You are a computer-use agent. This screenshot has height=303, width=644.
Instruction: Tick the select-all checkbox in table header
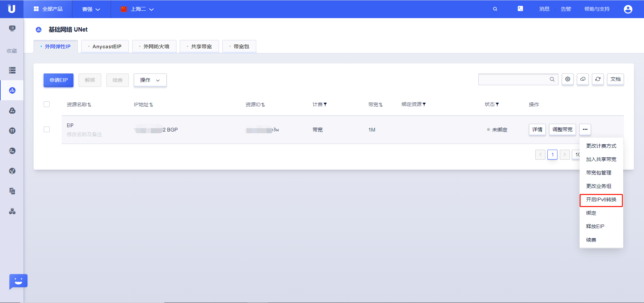[x=47, y=104]
